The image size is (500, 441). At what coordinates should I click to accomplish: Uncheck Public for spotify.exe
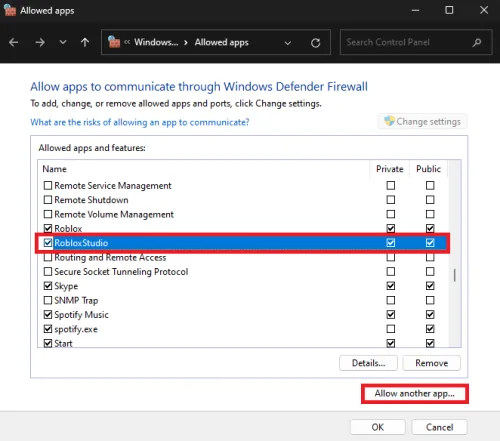click(x=430, y=329)
